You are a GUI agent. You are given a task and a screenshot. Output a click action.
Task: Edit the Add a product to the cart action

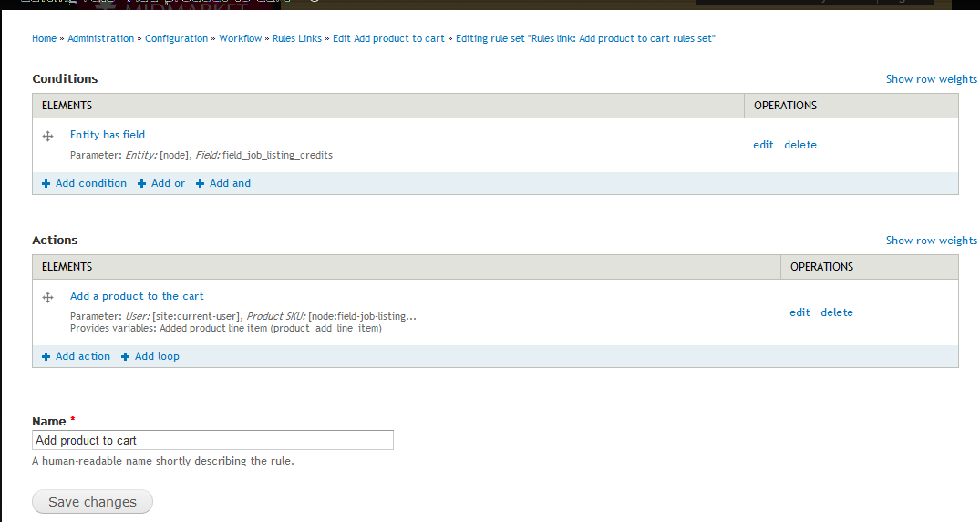point(799,312)
